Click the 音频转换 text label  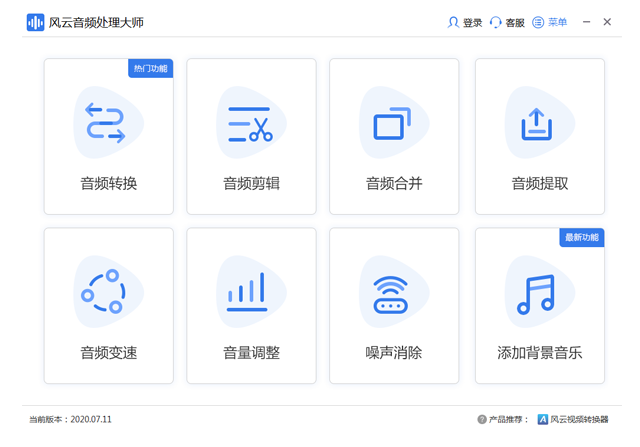[x=109, y=183]
